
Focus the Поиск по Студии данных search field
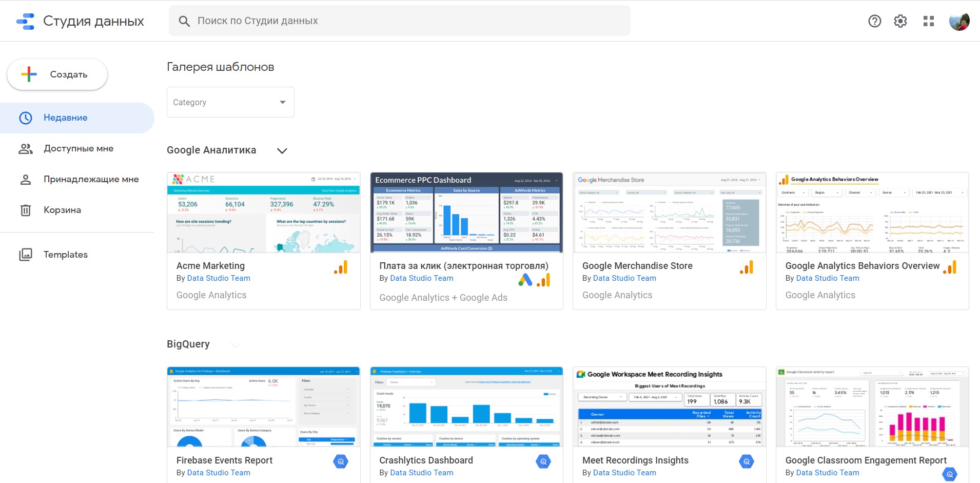click(x=400, y=21)
